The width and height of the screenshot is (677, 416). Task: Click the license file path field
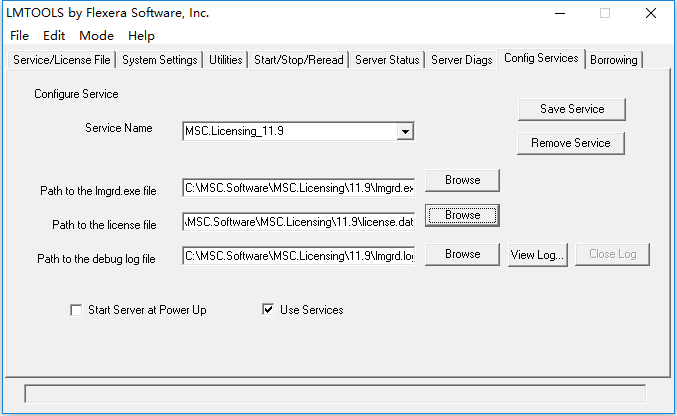tap(298, 222)
